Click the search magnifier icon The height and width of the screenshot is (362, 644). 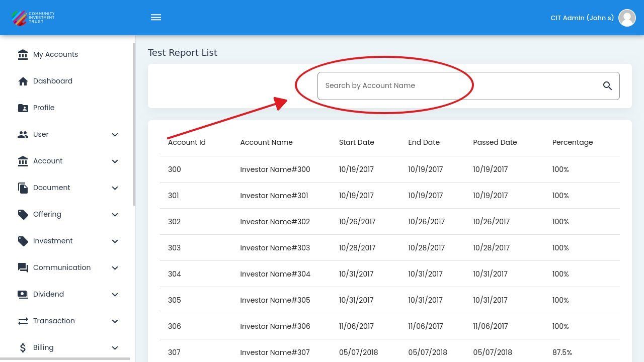click(607, 86)
